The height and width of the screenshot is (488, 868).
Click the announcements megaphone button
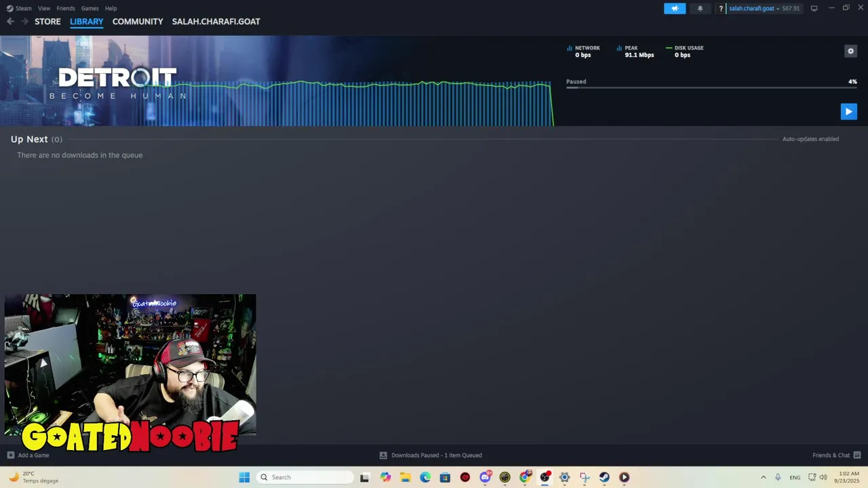click(675, 8)
